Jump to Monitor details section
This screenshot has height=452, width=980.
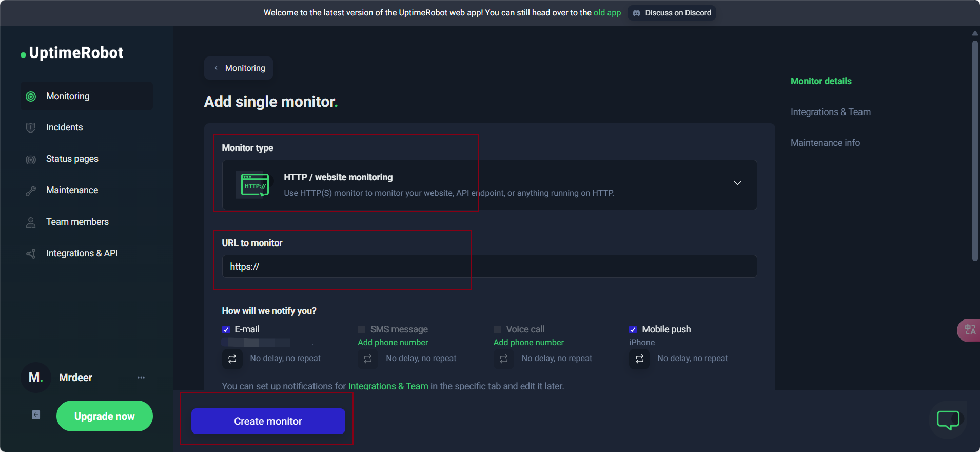(821, 81)
